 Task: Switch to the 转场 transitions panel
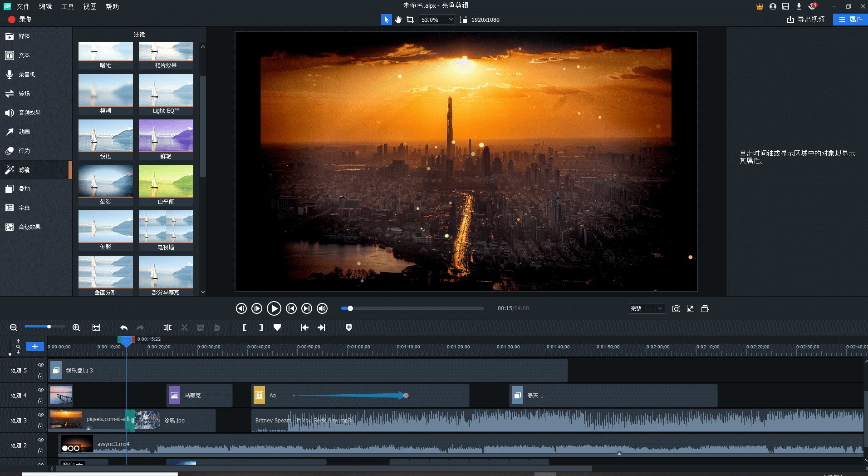tap(24, 94)
